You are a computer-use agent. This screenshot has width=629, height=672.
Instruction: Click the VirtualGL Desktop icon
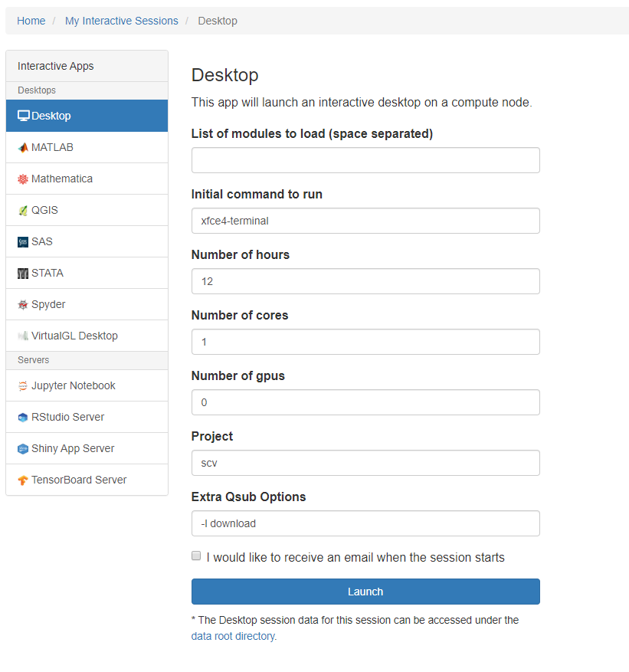(23, 336)
